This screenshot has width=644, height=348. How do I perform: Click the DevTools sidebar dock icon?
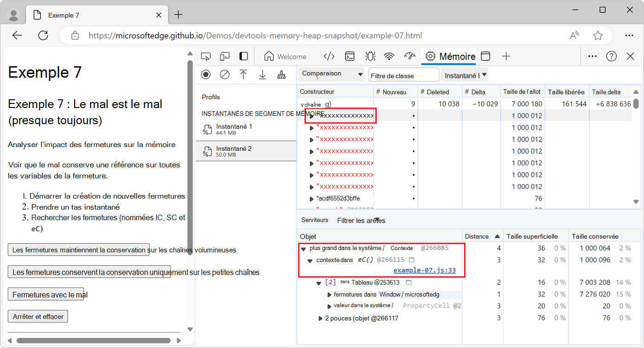click(x=243, y=57)
